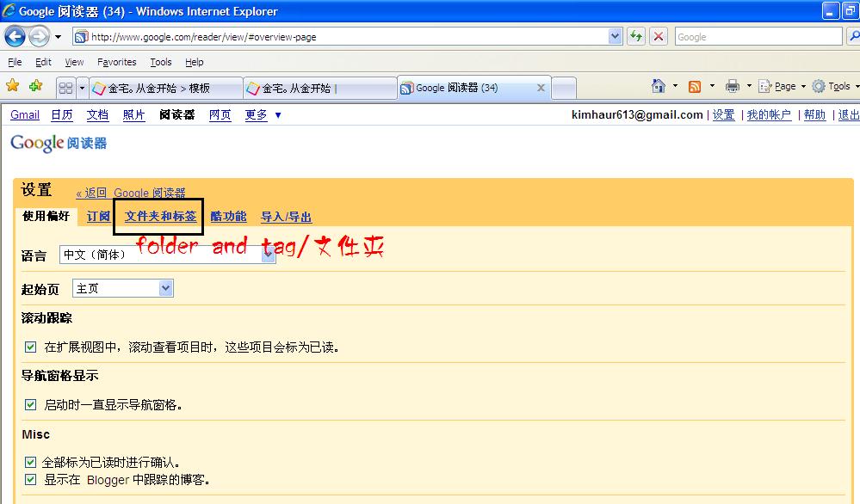Expand the 更多 dropdown arrow
This screenshot has height=504, width=860.
click(x=277, y=114)
